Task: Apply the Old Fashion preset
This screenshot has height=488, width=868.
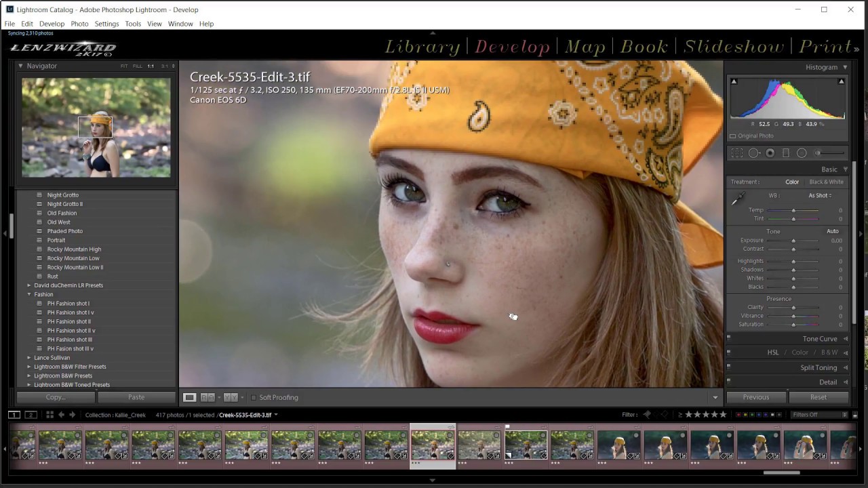Action: (62, 213)
